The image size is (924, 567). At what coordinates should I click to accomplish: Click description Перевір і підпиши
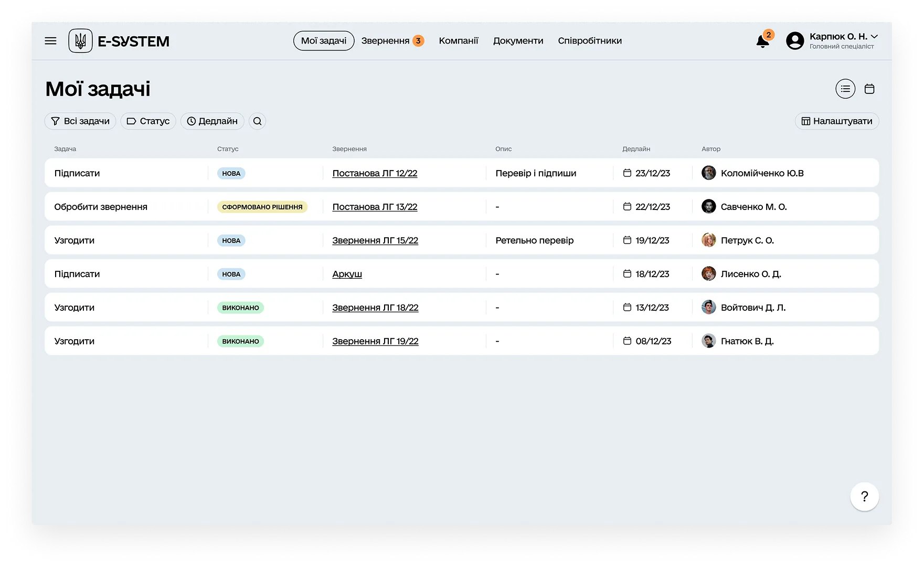click(536, 173)
